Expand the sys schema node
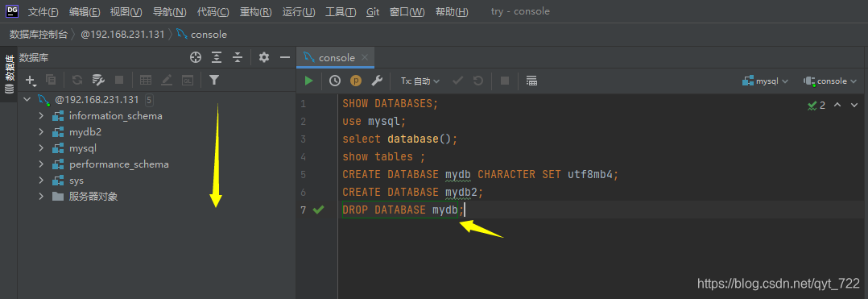The image size is (868, 299). point(41,180)
